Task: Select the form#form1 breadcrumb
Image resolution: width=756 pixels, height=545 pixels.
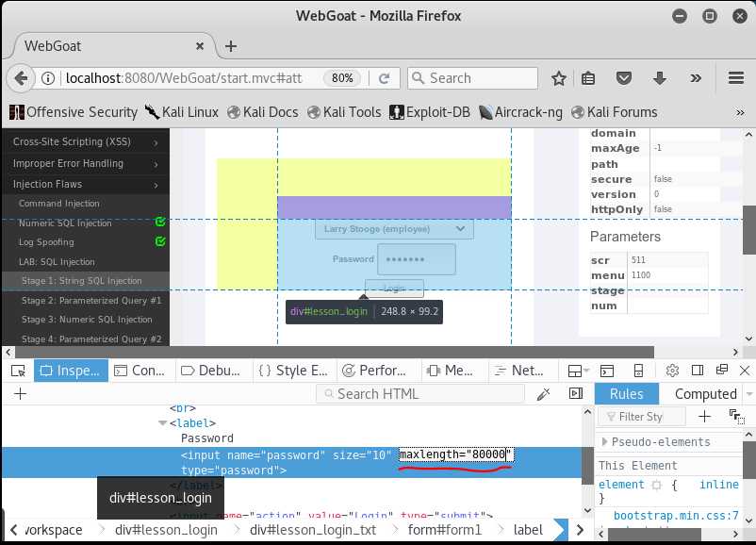Action: (445, 530)
